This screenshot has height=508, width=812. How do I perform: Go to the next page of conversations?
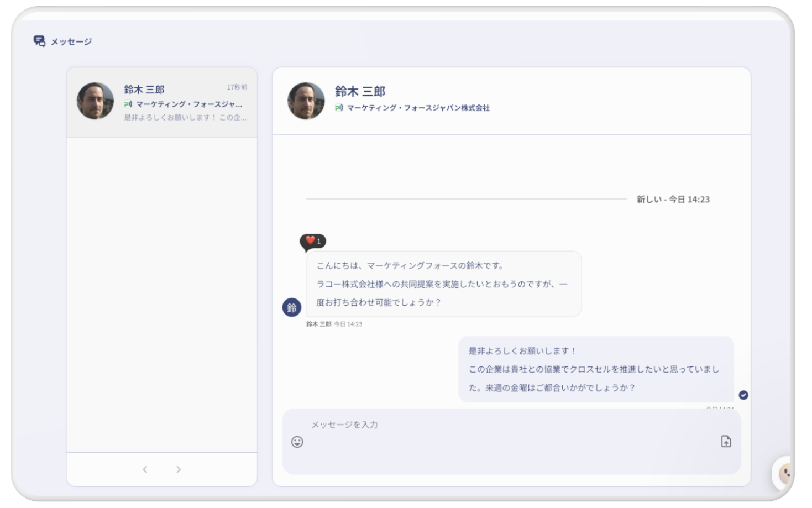(179, 469)
